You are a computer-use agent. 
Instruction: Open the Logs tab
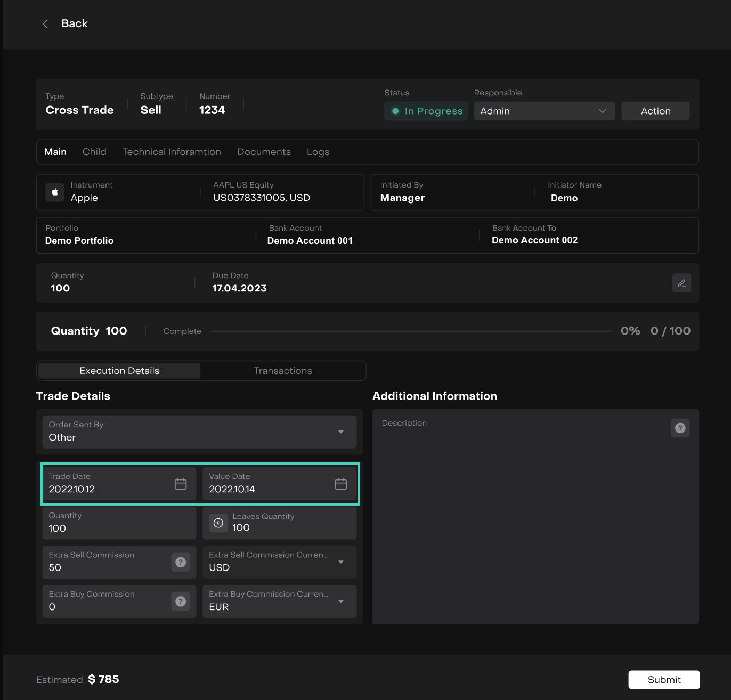[x=318, y=152]
